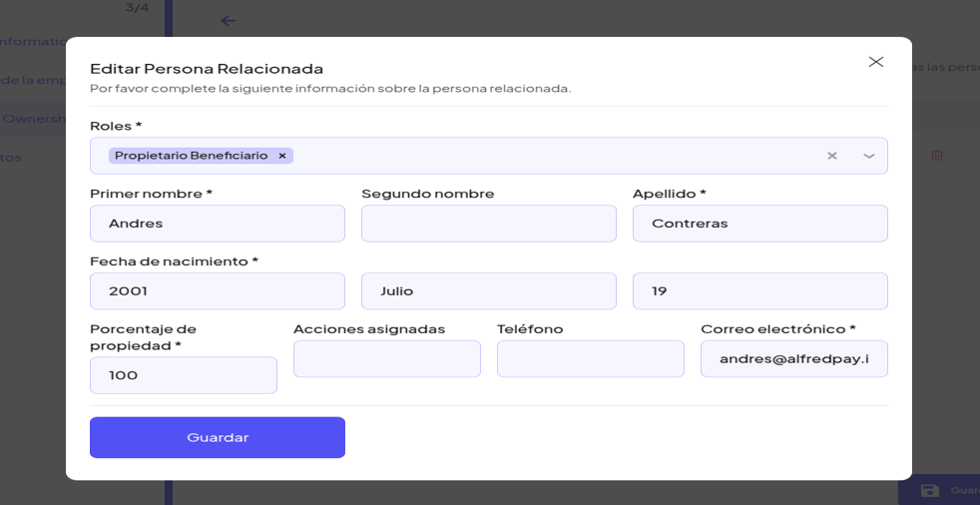Click the Acciones asignadas field
Image resolution: width=980 pixels, height=505 pixels.
click(x=387, y=358)
